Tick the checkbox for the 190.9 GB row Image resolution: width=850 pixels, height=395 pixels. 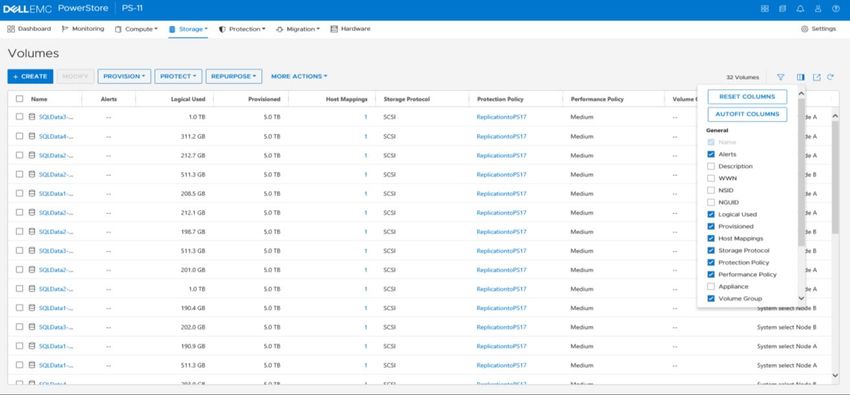20,346
